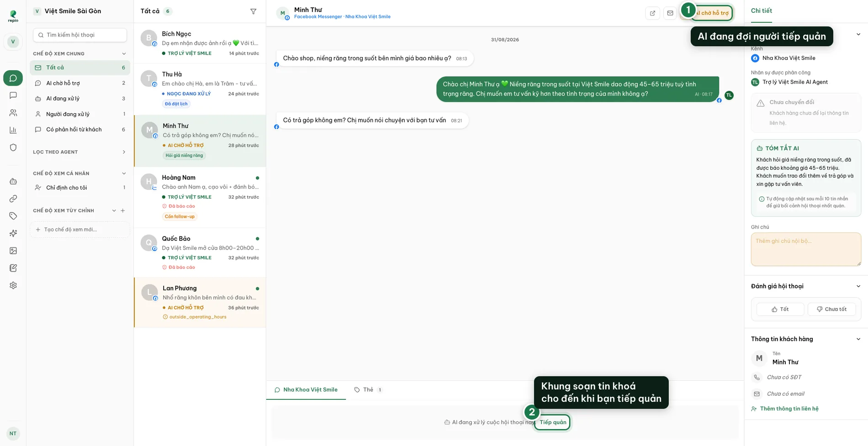Expand the Lọc theo agent section
Screen dimensions: 868x446
[124, 152]
